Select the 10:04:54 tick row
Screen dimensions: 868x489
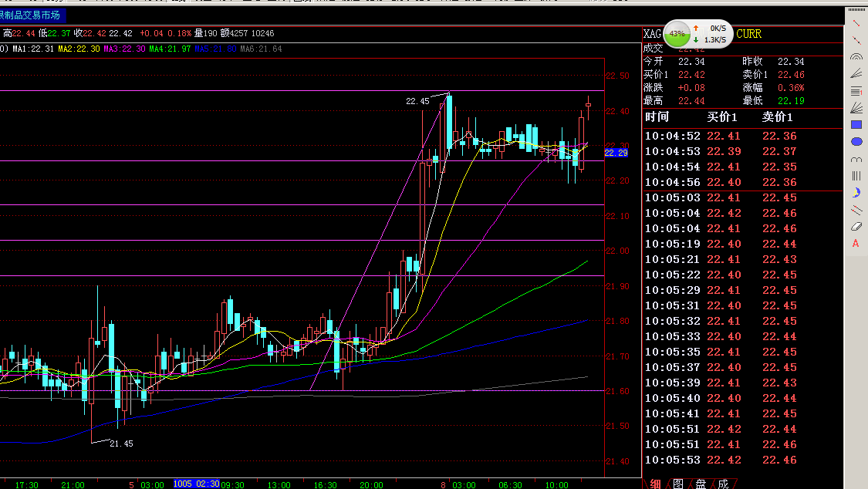coord(742,167)
